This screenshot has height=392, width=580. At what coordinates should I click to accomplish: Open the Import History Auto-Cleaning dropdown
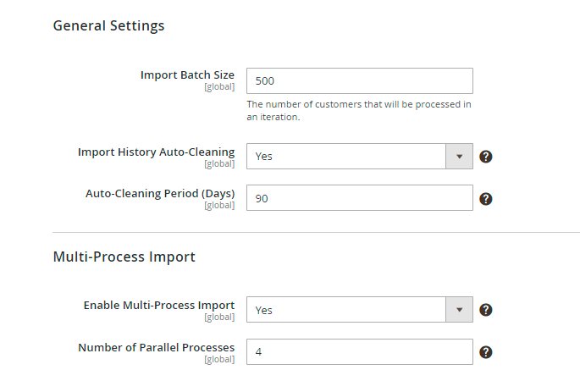(x=359, y=157)
